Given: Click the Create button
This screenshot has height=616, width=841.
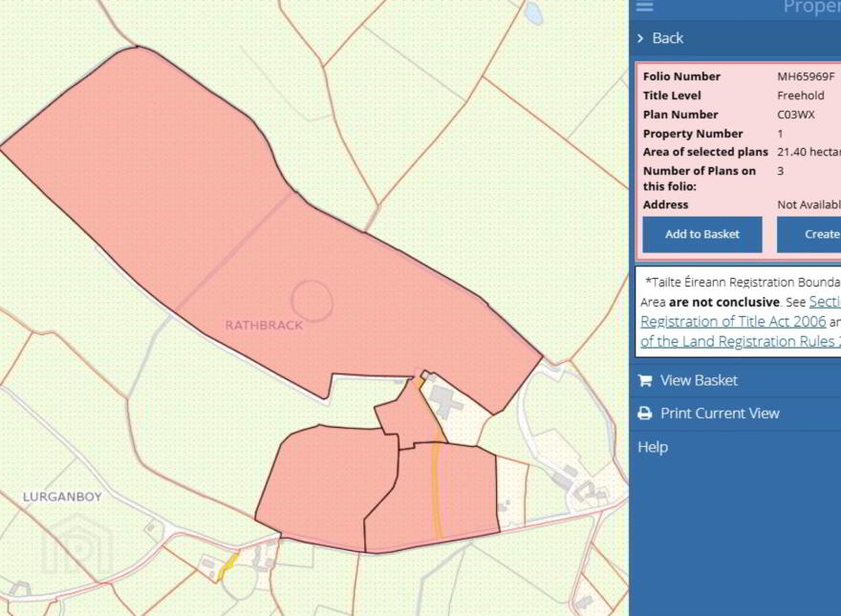Looking at the screenshot, I should coord(809,234).
